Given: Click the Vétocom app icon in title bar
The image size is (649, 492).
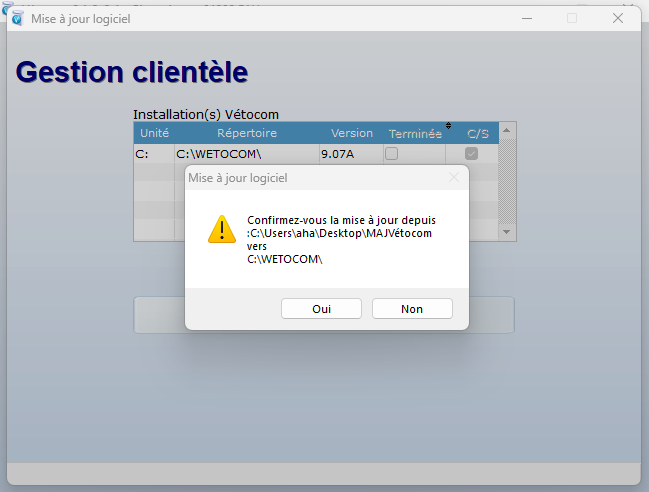Looking at the screenshot, I should point(17,19).
